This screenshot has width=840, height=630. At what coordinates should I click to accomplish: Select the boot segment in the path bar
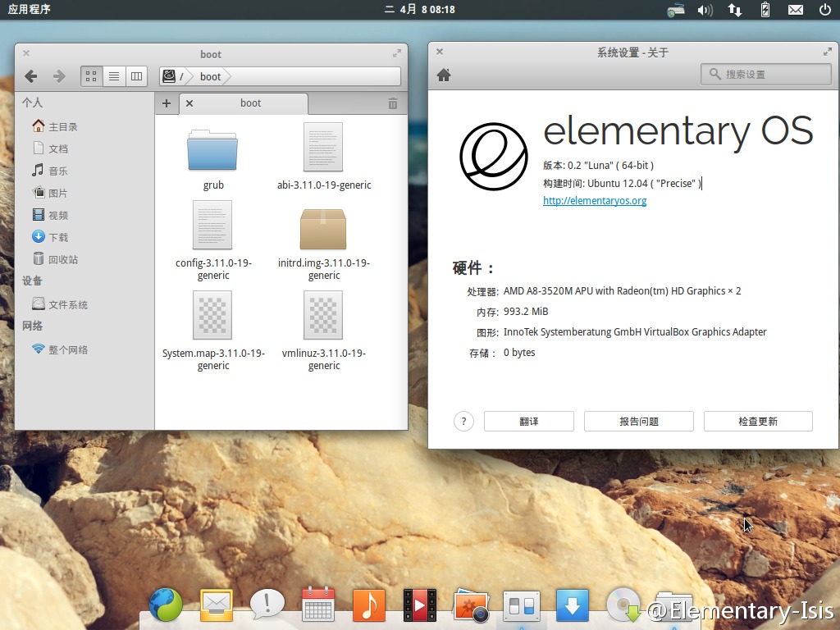tap(210, 76)
